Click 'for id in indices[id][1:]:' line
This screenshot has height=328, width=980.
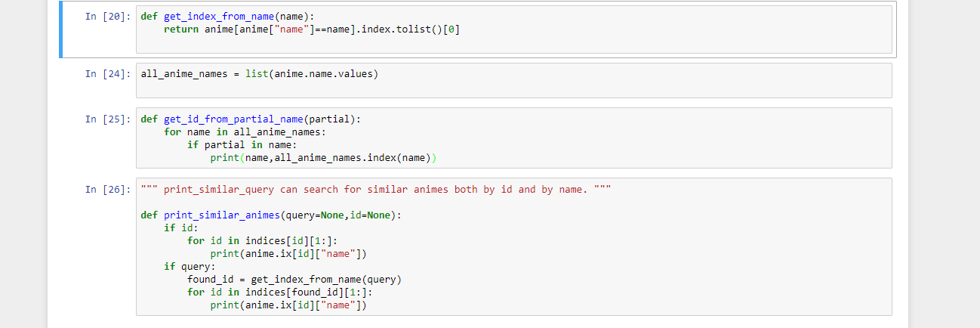[263, 240]
